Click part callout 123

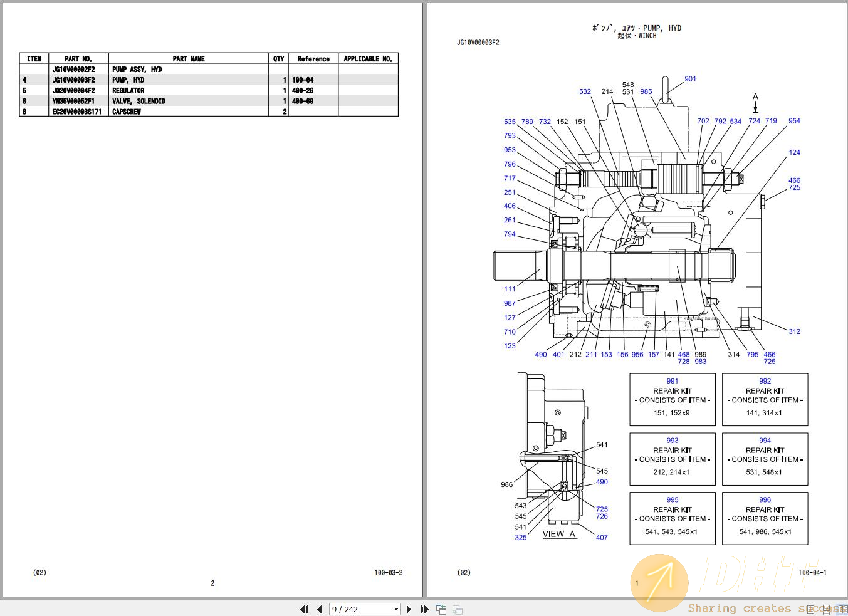(510, 346)
